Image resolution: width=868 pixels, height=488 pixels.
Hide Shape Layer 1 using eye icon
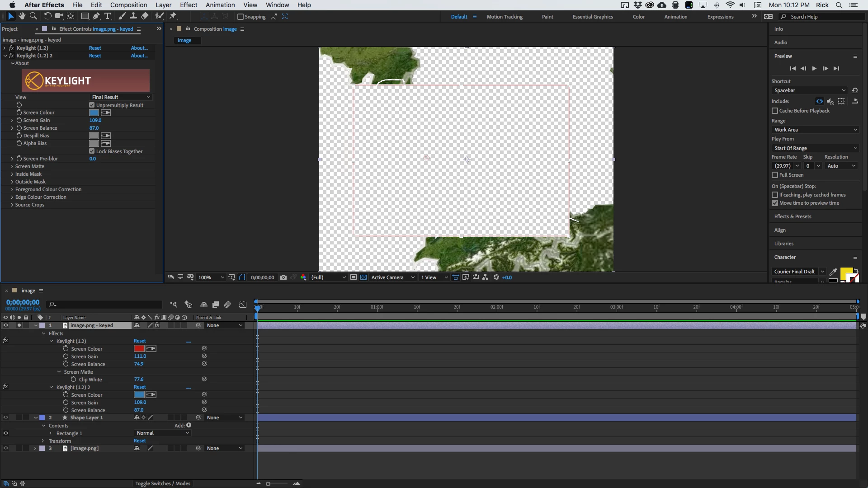(x=5, y=418)
